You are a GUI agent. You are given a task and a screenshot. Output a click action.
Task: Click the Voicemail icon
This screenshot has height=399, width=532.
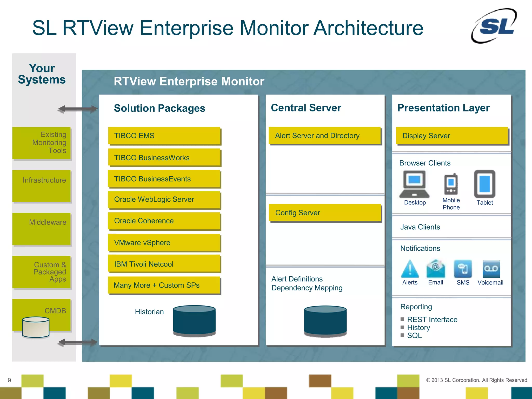491,269
